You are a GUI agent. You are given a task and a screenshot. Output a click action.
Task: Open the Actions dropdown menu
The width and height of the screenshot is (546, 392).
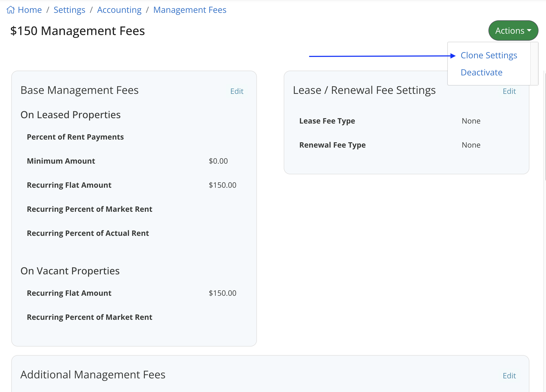513,30
